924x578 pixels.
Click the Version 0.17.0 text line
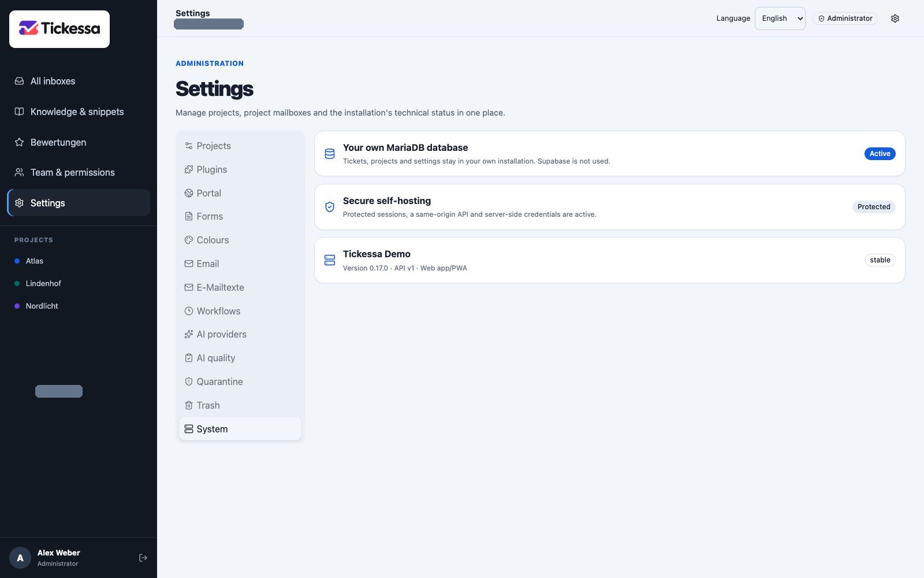pyautogui.click(x=405, y=268)
